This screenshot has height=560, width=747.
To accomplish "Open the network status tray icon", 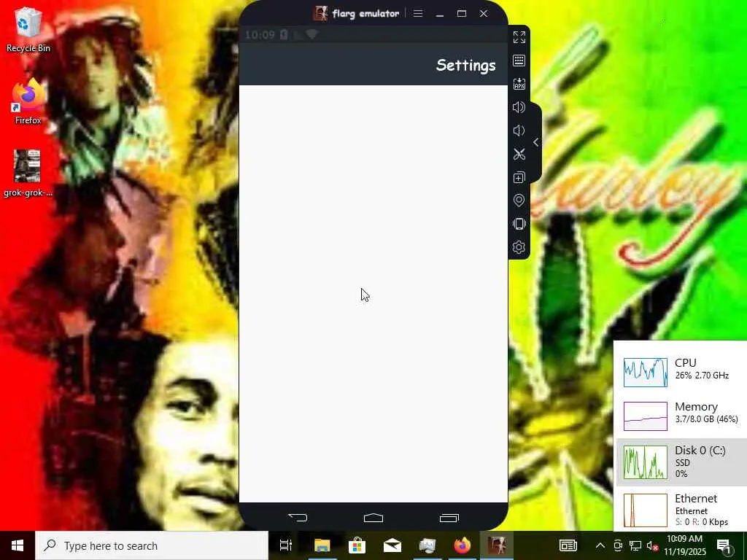I will 635,545.
